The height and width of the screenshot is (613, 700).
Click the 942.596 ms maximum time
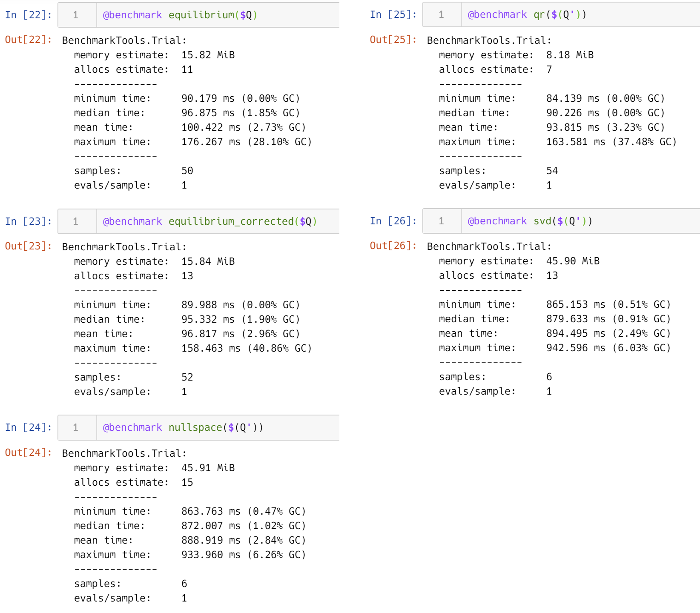[x=576, y=348]
